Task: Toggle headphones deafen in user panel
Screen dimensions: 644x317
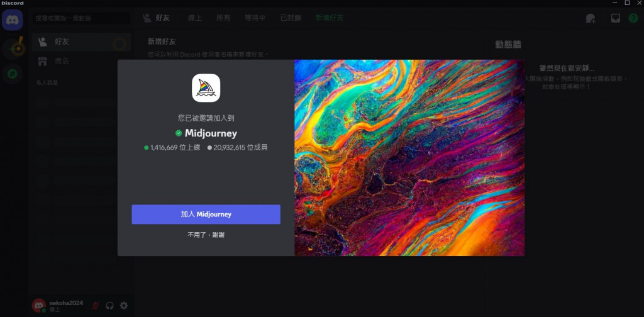Action: pos(109,306)
